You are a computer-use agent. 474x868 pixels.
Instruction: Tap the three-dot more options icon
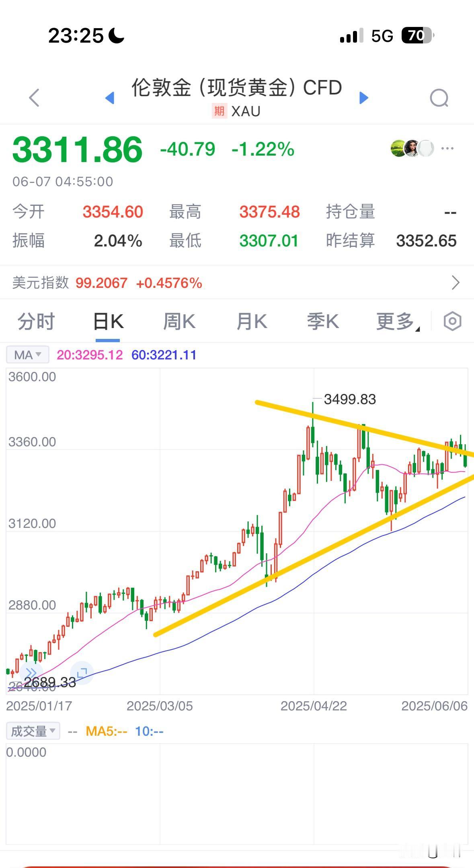(x=447, y=148)
